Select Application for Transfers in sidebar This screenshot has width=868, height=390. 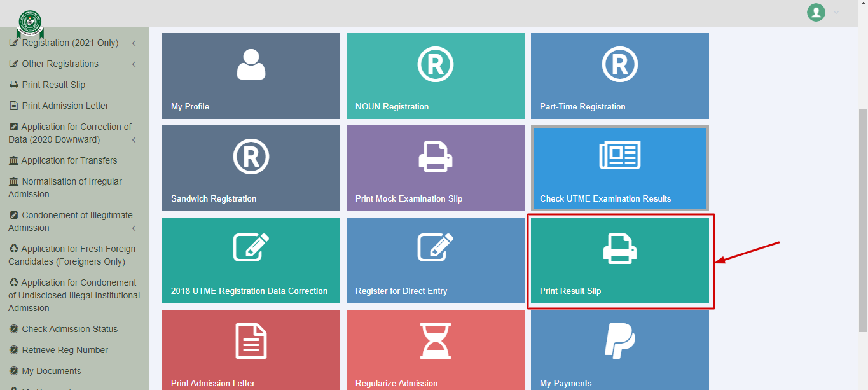coord(69,160)
